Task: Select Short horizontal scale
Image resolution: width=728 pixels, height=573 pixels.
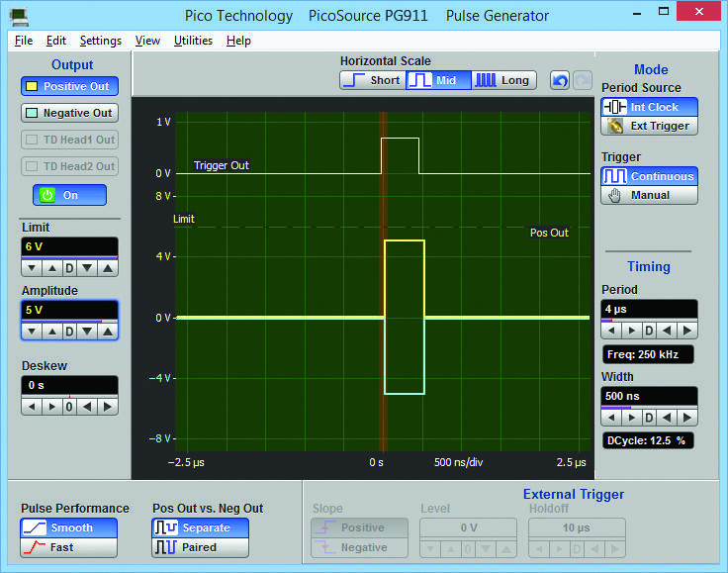Action: (372, 80)
